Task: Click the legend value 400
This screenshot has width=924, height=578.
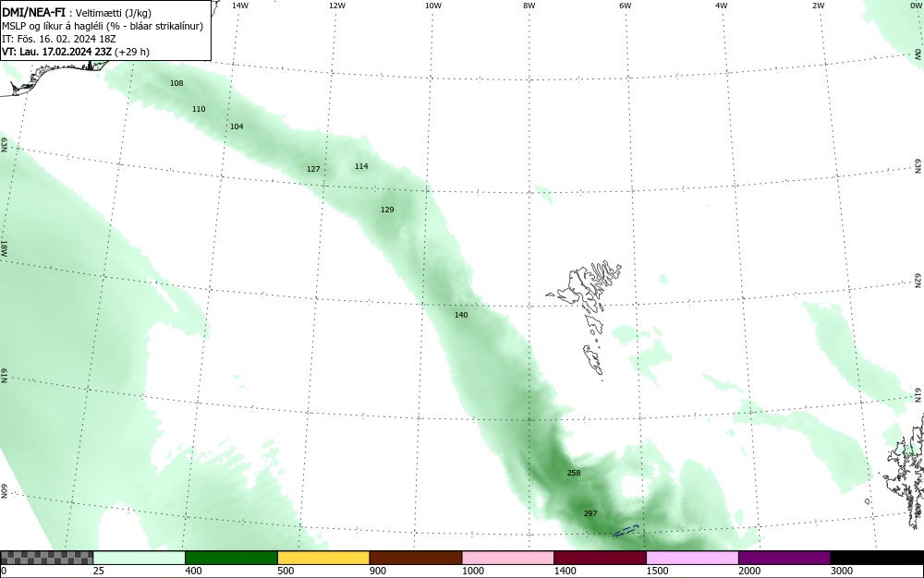Action: click(193, 571)
